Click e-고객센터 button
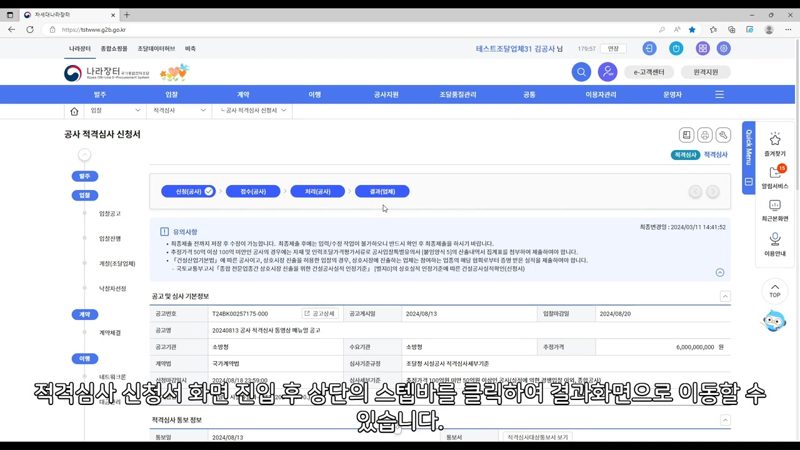Image resolution: width=800 pixels, height=450 pixels. (x=649, y=72)
